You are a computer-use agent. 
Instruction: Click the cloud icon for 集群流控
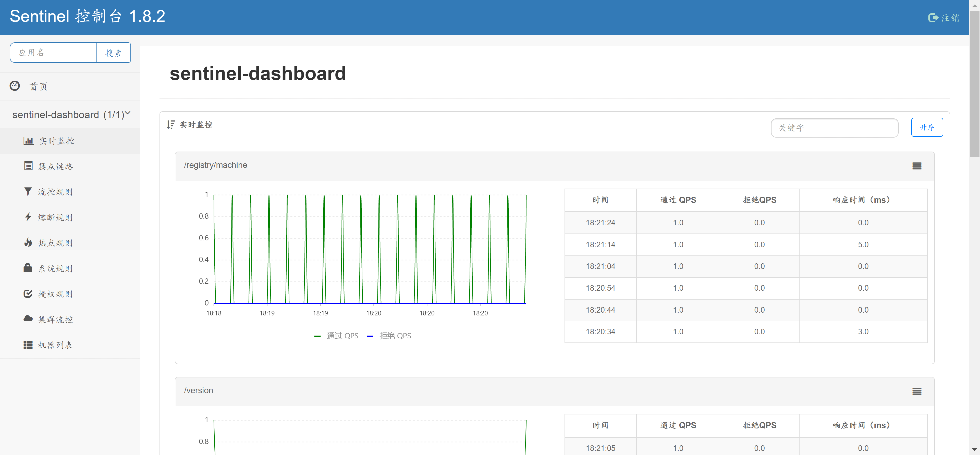click(28, 319)
